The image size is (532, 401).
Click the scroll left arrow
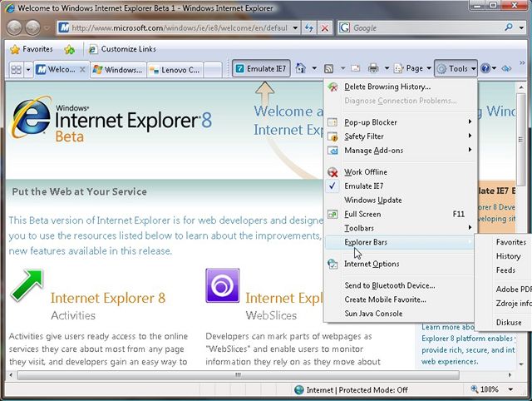point(11,375)
